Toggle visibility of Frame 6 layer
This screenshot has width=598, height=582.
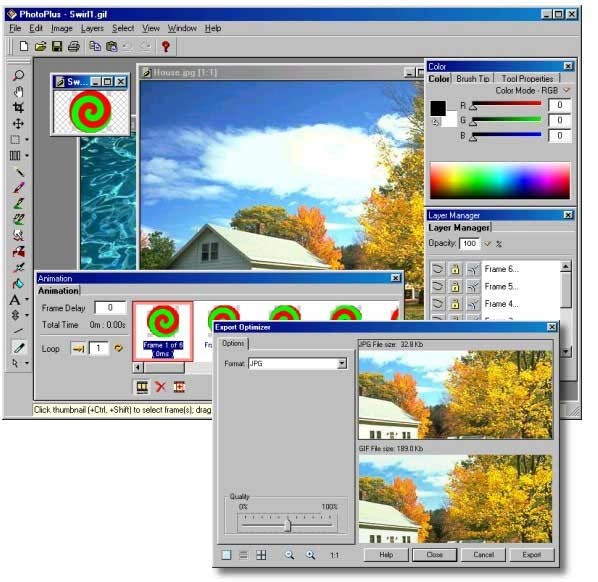coord(438,269)
